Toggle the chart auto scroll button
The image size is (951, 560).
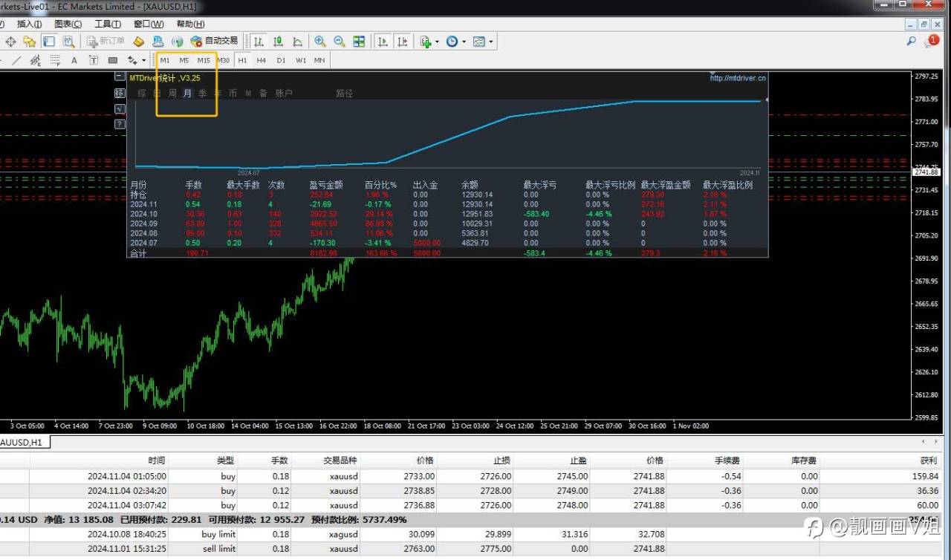[383, 42]
